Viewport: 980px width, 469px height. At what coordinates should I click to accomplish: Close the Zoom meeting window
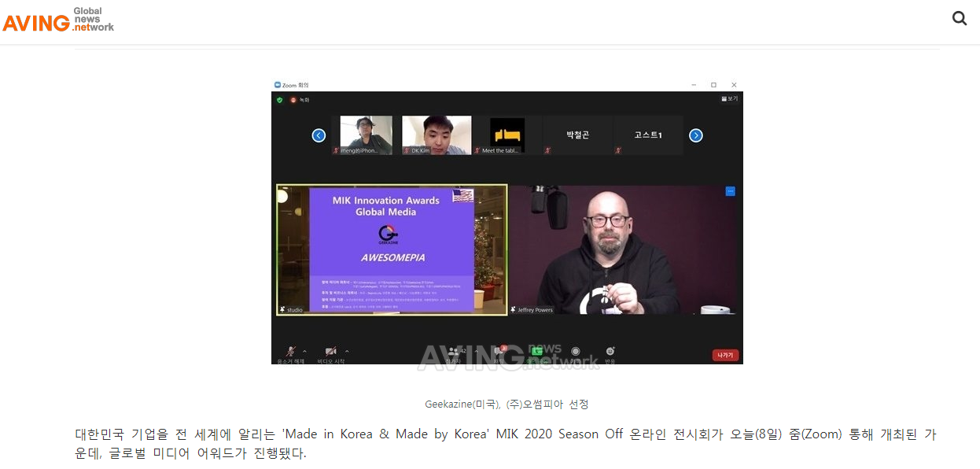pos(734,85)
